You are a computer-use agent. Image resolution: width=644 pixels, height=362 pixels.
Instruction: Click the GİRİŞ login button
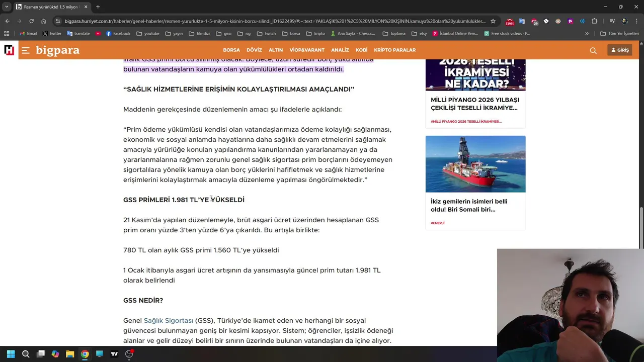[x=620, y=50]
